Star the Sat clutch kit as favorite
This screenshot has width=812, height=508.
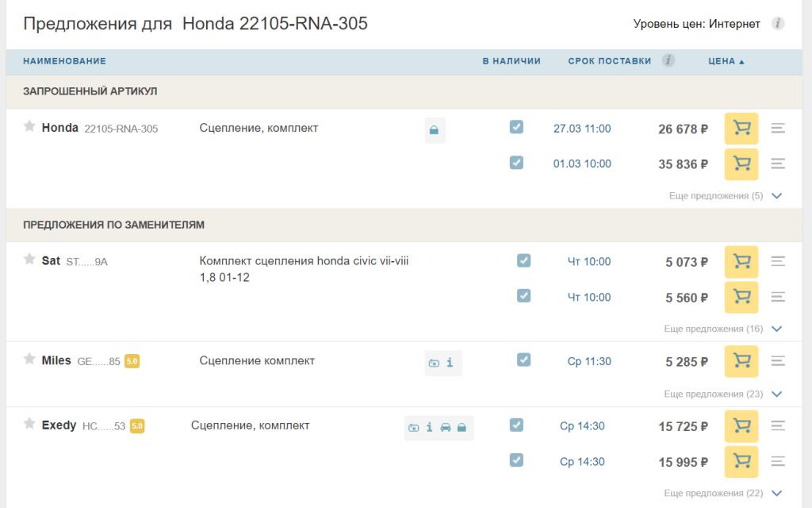(x=29, y=260)
